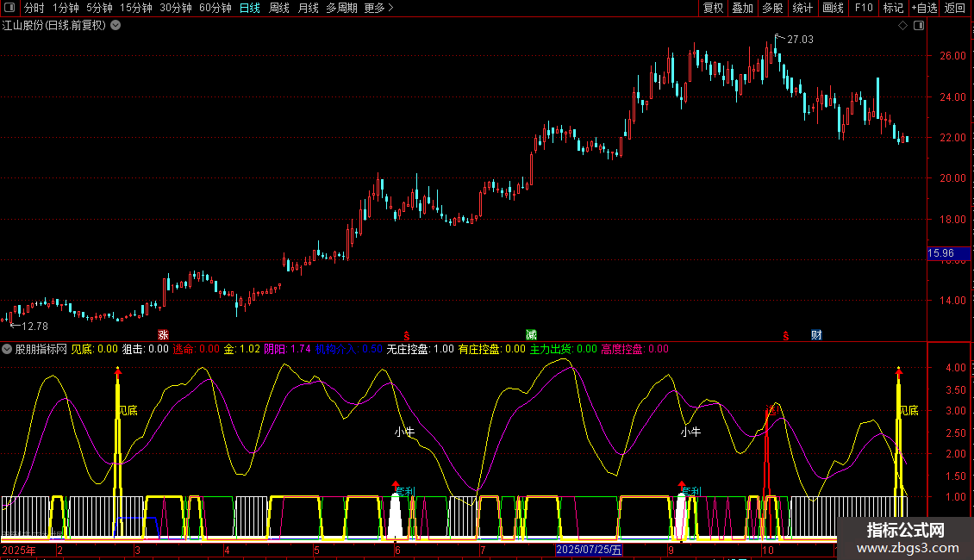Click the blue 财 info marker
The width and height of the screenshot is (974, 560).
(816, 334)
